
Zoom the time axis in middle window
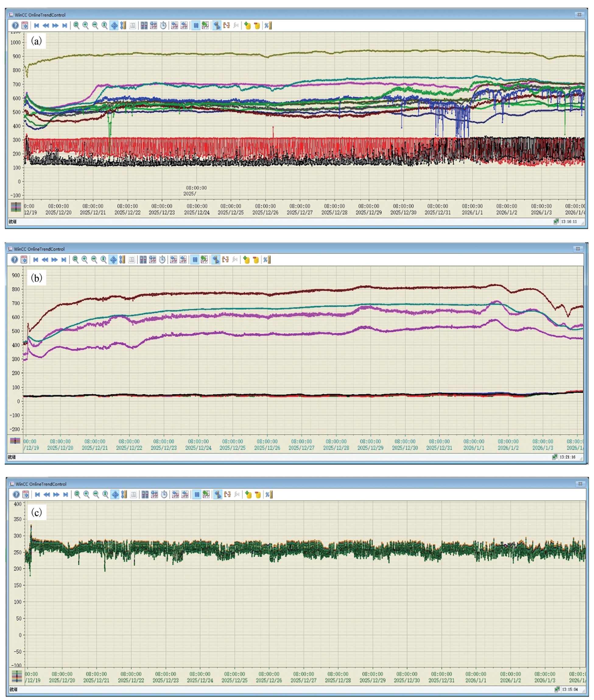(x=94, y=260)
